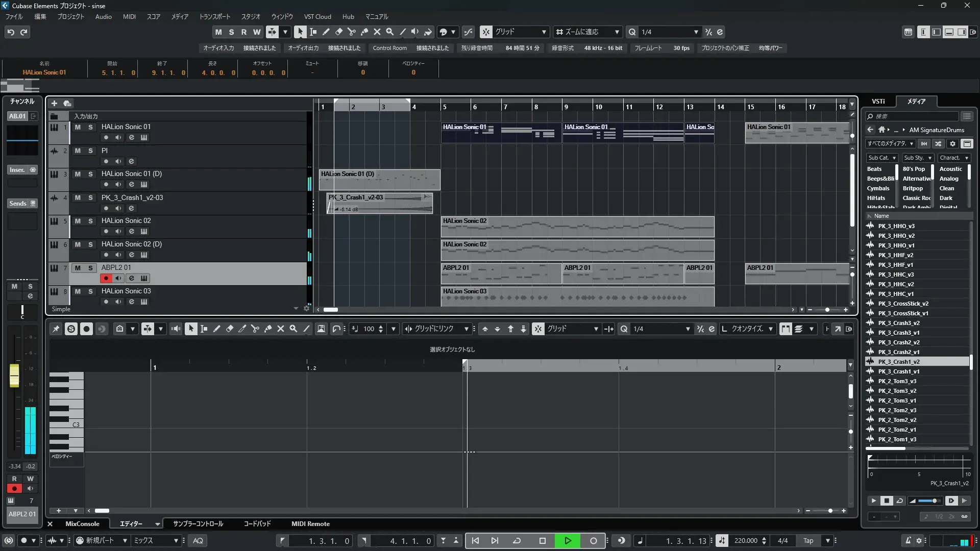Select the Eraser tool in main toolbar
Image resolution: width=980 pixels, height=551 pixels.
(339, 32)
